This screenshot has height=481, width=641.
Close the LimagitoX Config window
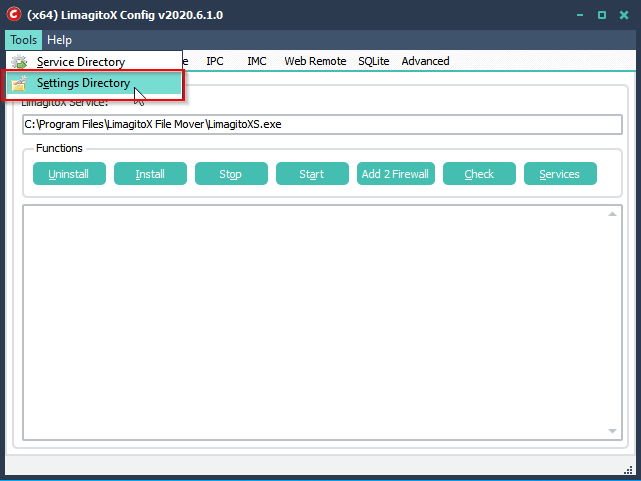pos(624,15)
